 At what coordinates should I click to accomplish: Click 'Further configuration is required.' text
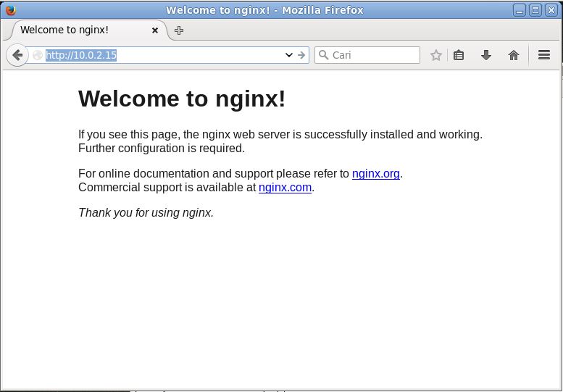[x=162, y=149]
